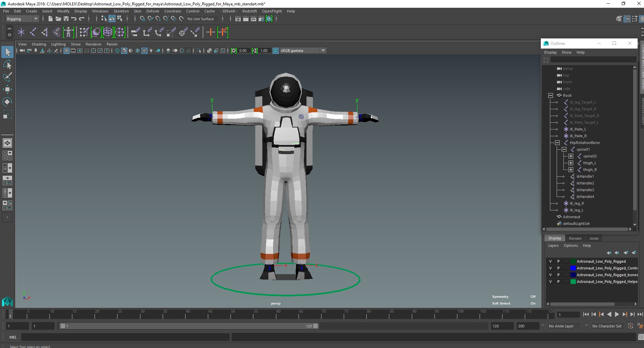
Task: Choose the Scale tool in toolbox
Action: tap(7, 114)
